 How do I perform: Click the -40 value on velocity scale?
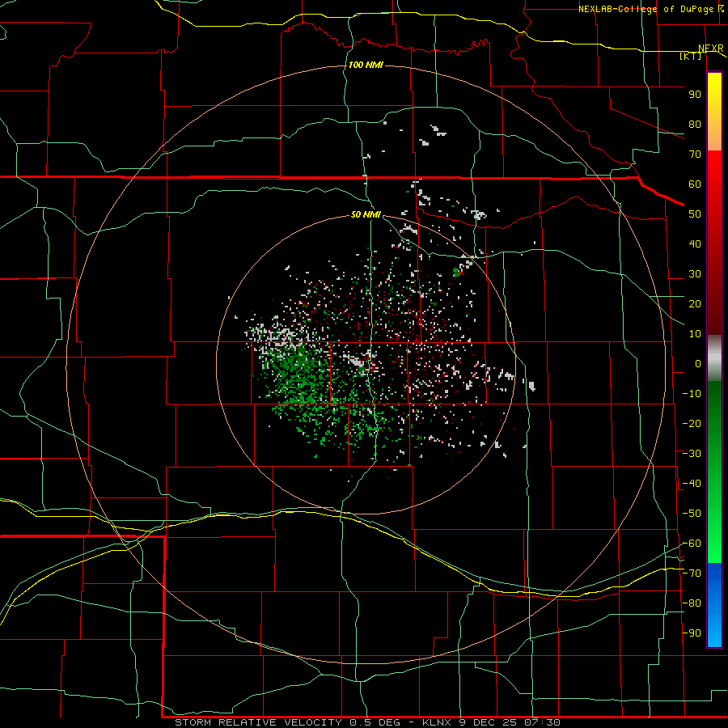point(692,484)
